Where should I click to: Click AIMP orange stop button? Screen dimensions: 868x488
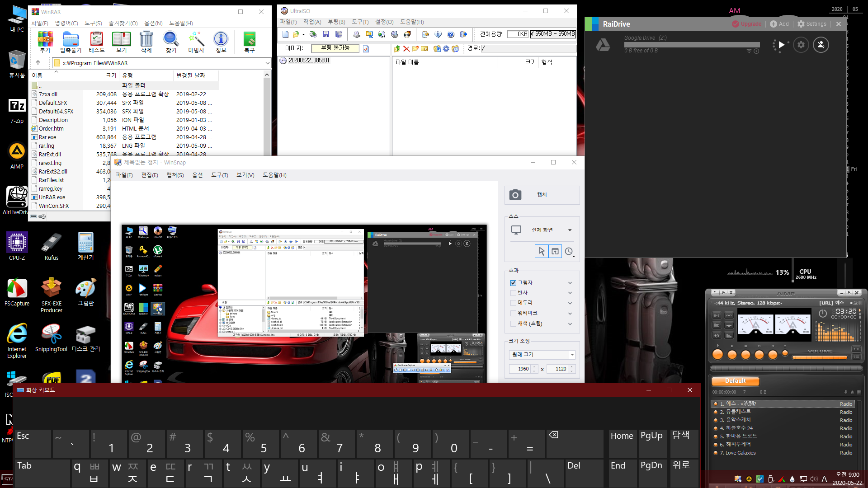coord(745,354)
